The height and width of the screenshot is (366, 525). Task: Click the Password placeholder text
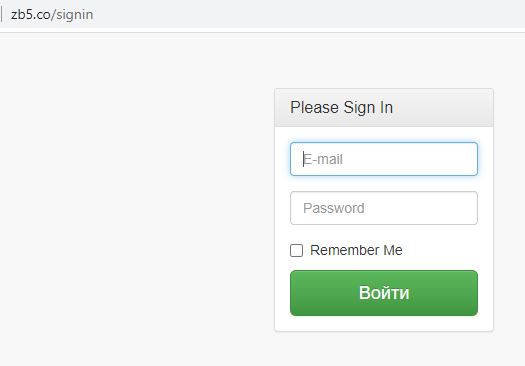click(x=334, y=208)
